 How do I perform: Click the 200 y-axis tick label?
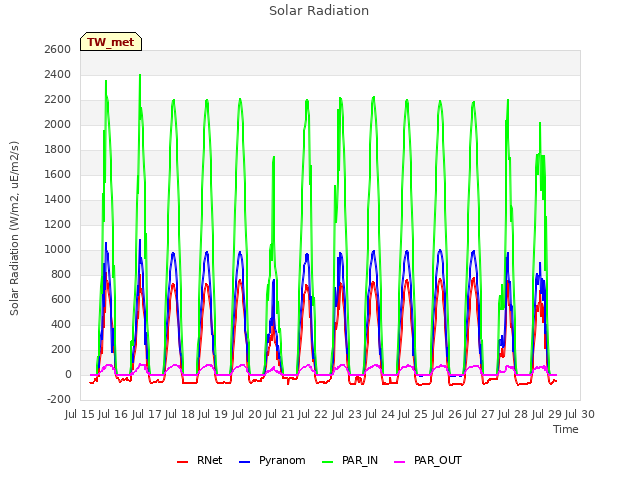point(61,349)
